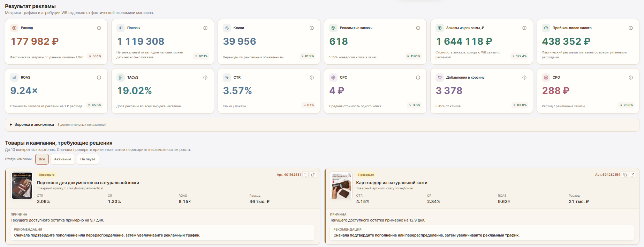Show info for Заказы из рекламы, ₽
The height and width of the screenshot is (247, 644).
524,28
